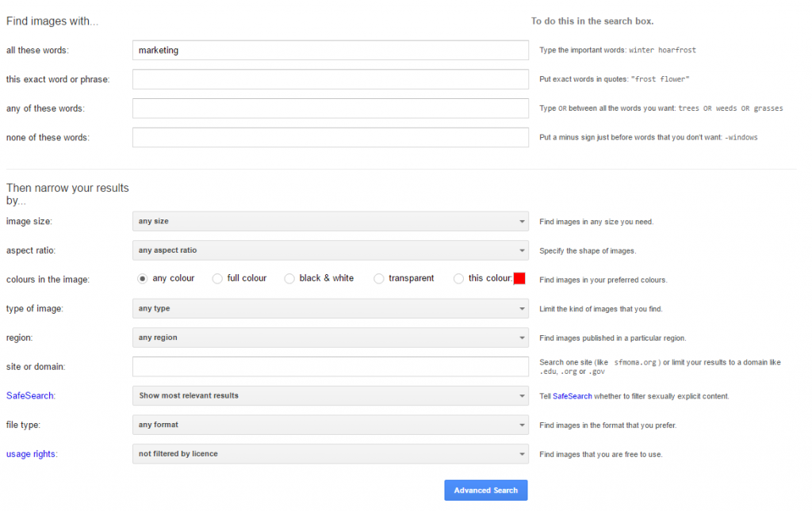This screenshot has height=511, width=812.
Task: Click 'To do this in the search box.' text
Action: point(592,21)
